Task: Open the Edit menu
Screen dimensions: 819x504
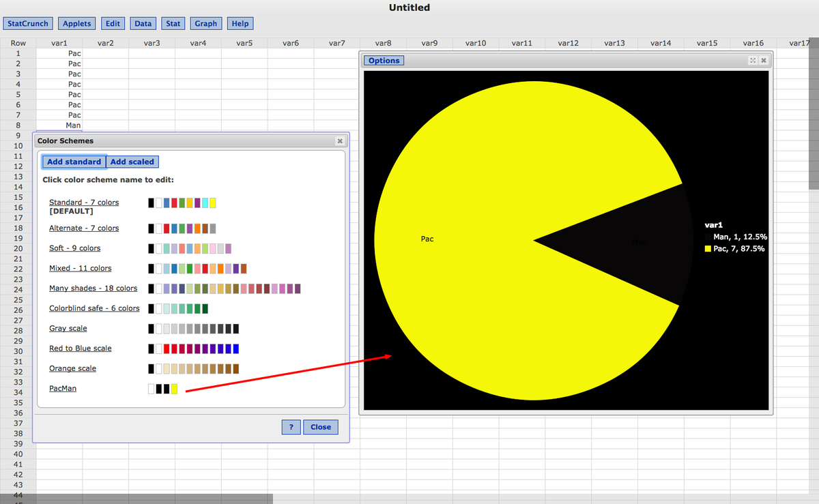Action: click(113, 23)
